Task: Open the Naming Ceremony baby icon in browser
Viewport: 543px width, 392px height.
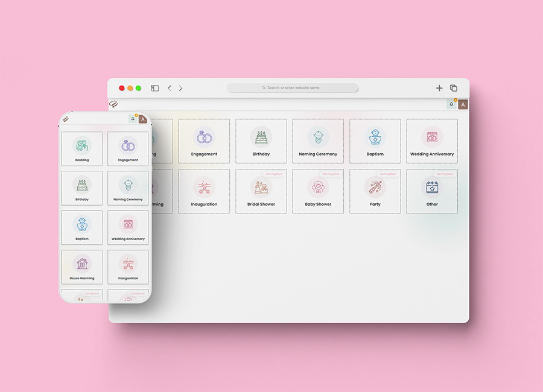Action: pyautogui.click(x=318, y=137)
